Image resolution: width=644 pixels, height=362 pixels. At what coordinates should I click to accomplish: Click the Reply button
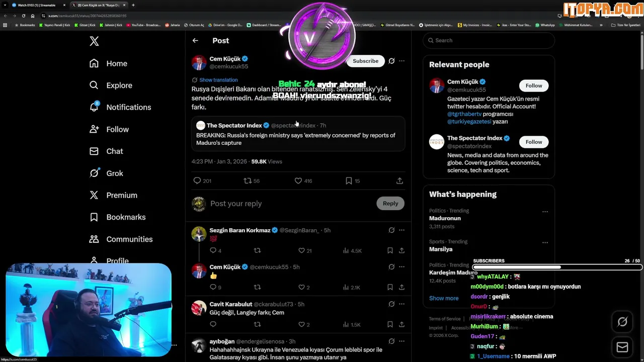tap(390, 204)
